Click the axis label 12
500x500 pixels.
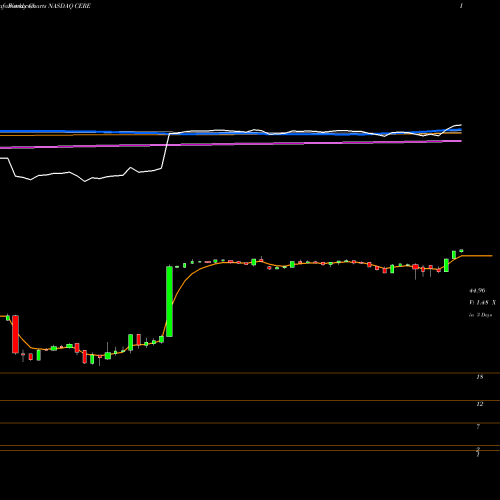click(x=480, y=404)
